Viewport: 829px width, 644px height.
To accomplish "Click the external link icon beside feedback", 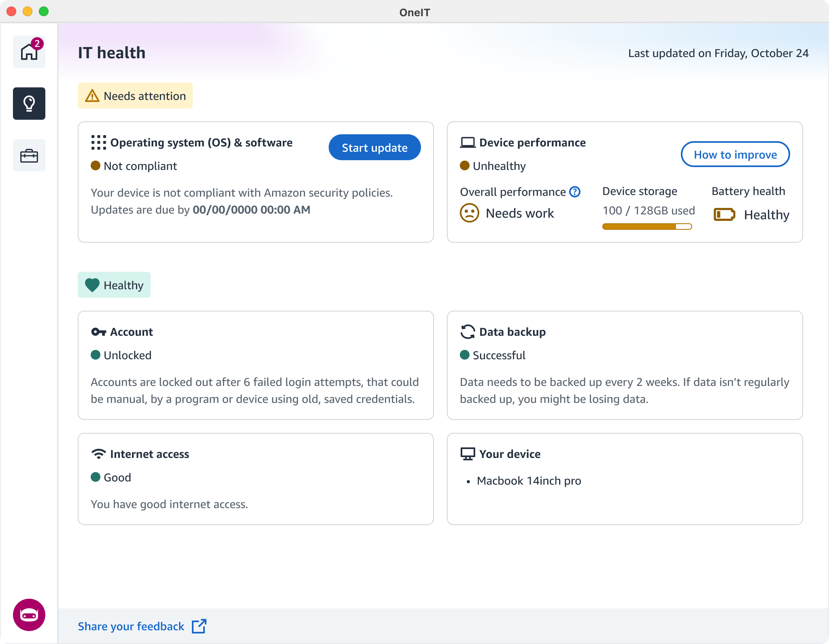I will (x=199, y=626).
